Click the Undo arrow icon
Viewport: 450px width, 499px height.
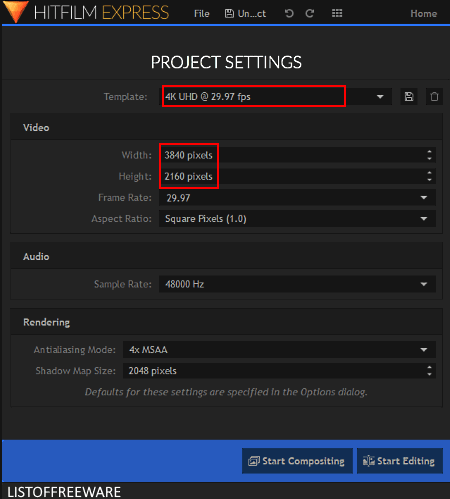(x=289, y=13)
